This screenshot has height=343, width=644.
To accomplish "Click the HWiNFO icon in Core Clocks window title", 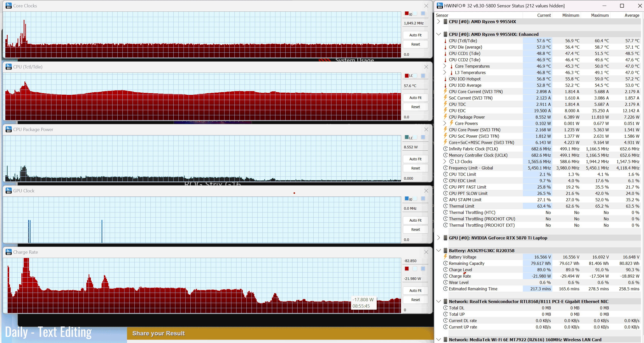I will coord(8,6).
